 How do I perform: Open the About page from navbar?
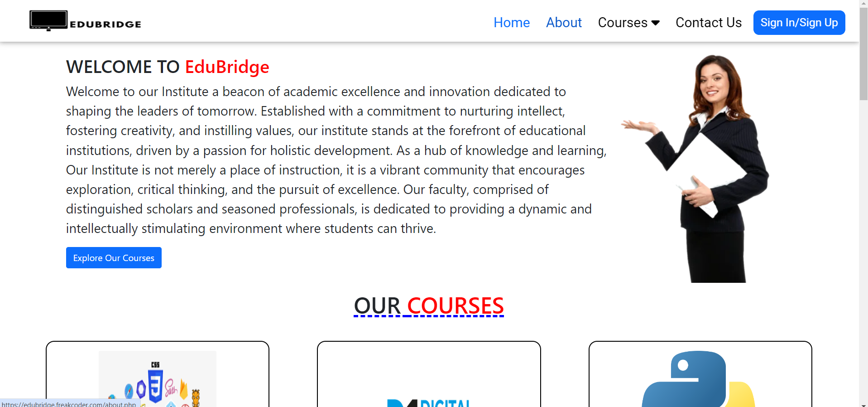click(x=564, y=23)
